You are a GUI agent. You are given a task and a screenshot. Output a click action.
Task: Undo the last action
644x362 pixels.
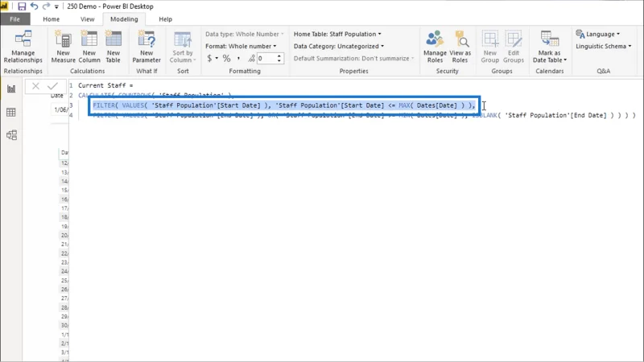tap(34, 6)
